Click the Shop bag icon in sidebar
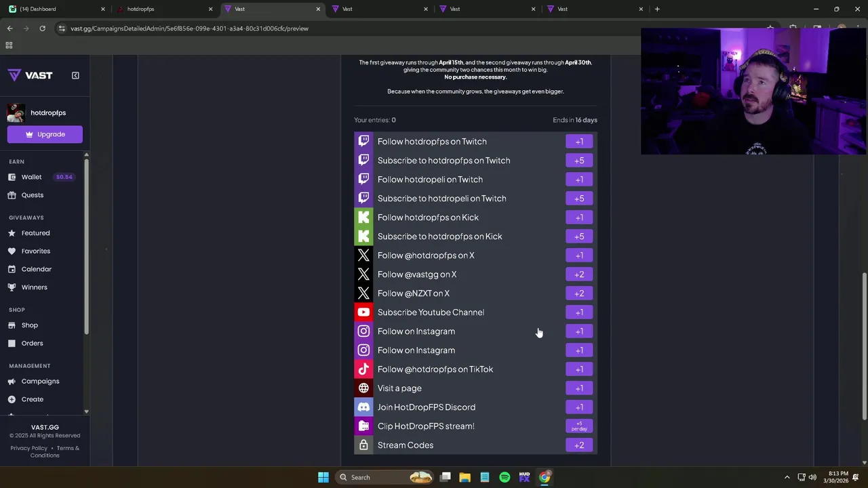The width and height of the screenshot is (868, 488). 12,325
